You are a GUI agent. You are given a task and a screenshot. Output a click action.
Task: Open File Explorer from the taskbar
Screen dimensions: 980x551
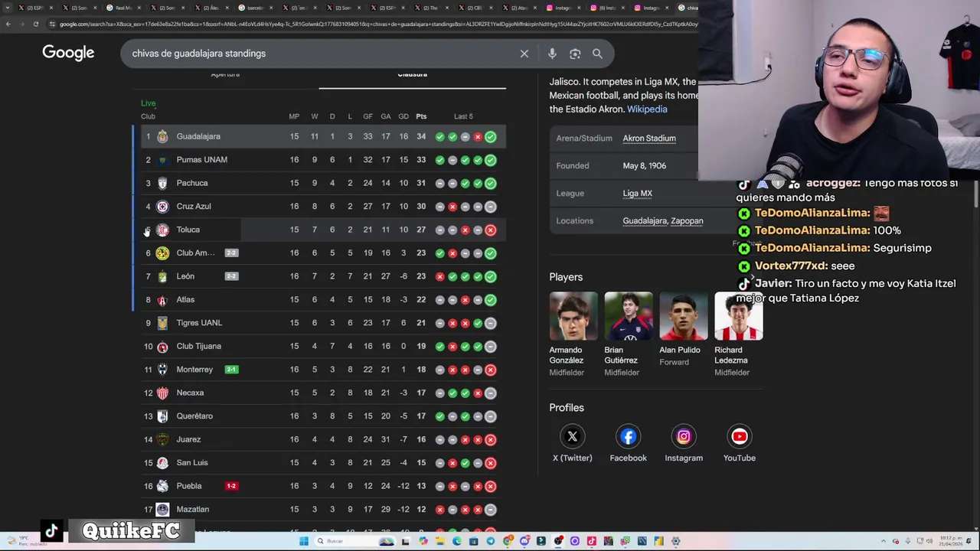[440, 541]
